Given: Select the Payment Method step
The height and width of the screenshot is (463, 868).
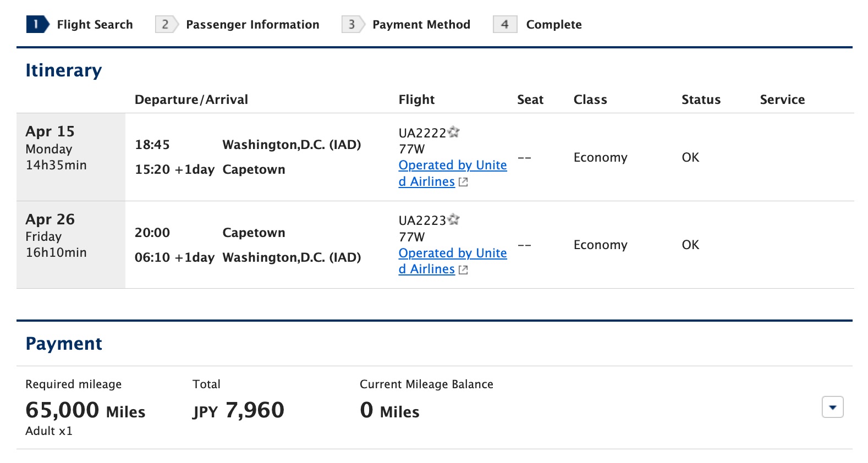Looking at the screenshot, I should tap(421, 24).
